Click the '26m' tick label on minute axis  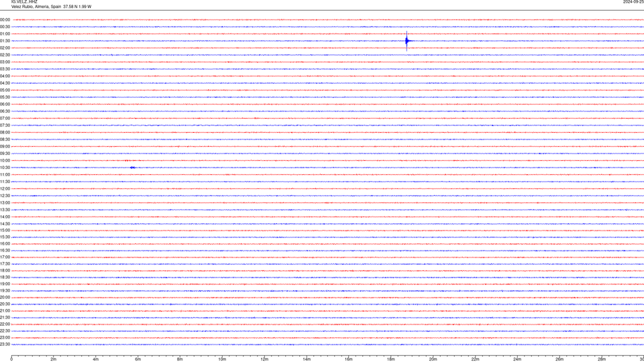tap(559, 359)
